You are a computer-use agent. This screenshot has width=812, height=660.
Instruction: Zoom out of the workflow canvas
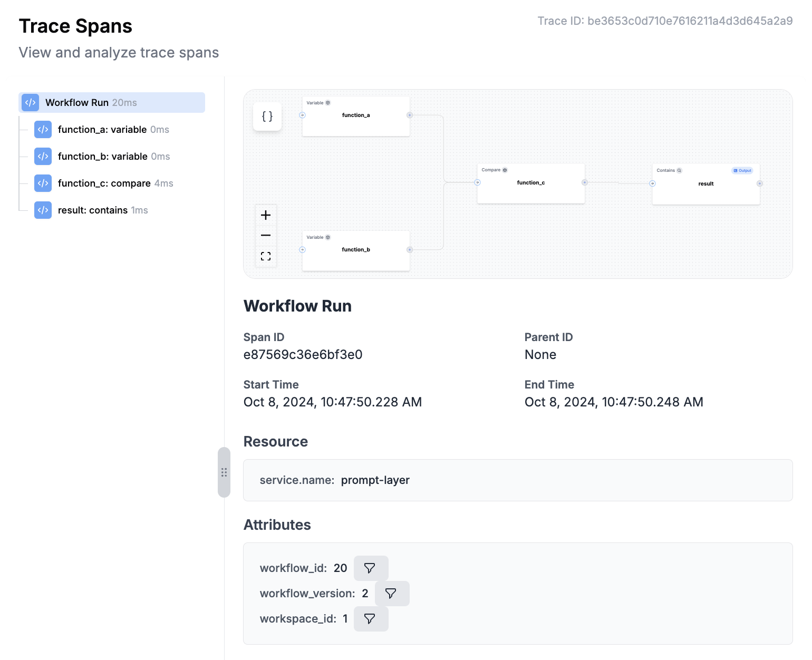[x=266, y=236]
